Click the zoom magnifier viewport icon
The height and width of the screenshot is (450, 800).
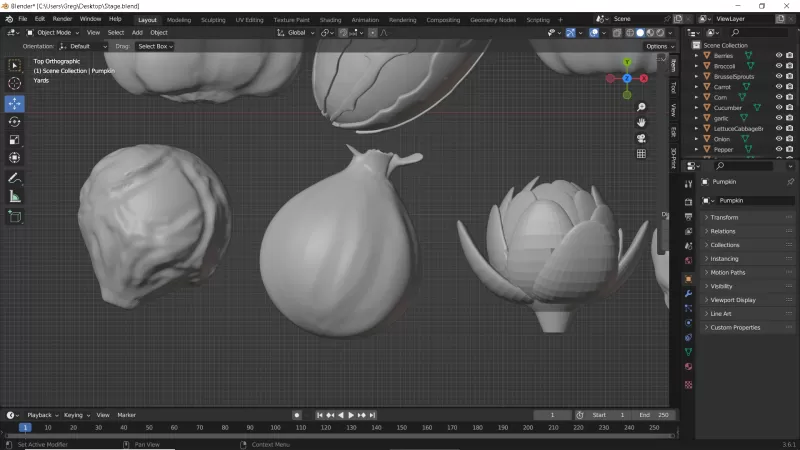641,105
